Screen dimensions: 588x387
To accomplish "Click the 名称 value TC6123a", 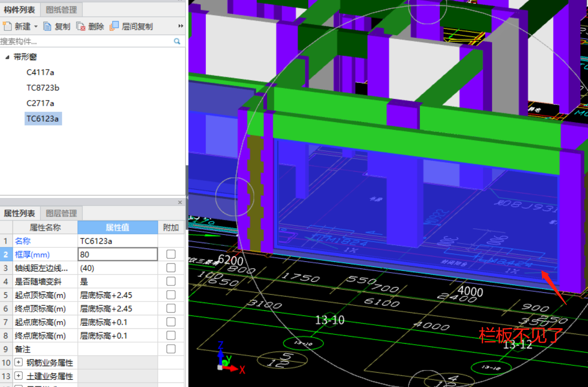I will [x=118, y=241].
